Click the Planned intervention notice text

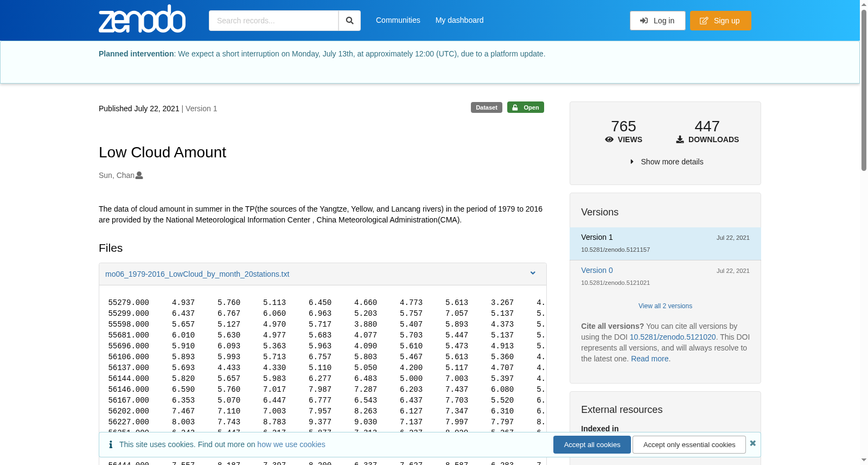click(x=322, y=54)
